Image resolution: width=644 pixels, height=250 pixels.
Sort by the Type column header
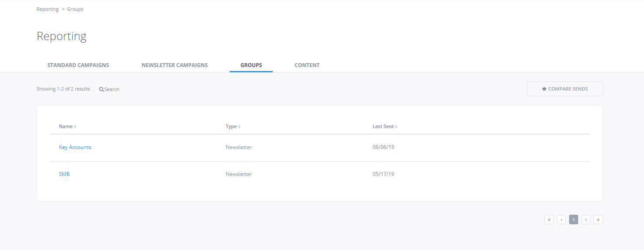pos(233,126)
